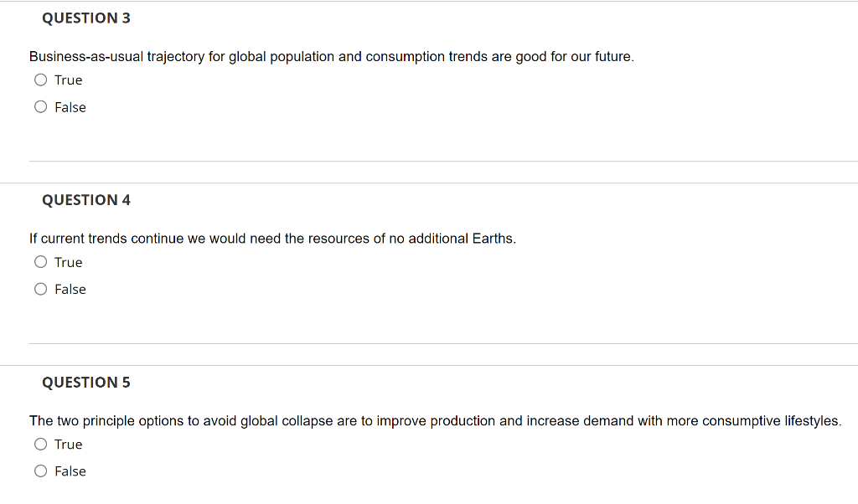Click the 'True' label text under Question 4
The height and width of the screenshot is (504, 858).
69,262
